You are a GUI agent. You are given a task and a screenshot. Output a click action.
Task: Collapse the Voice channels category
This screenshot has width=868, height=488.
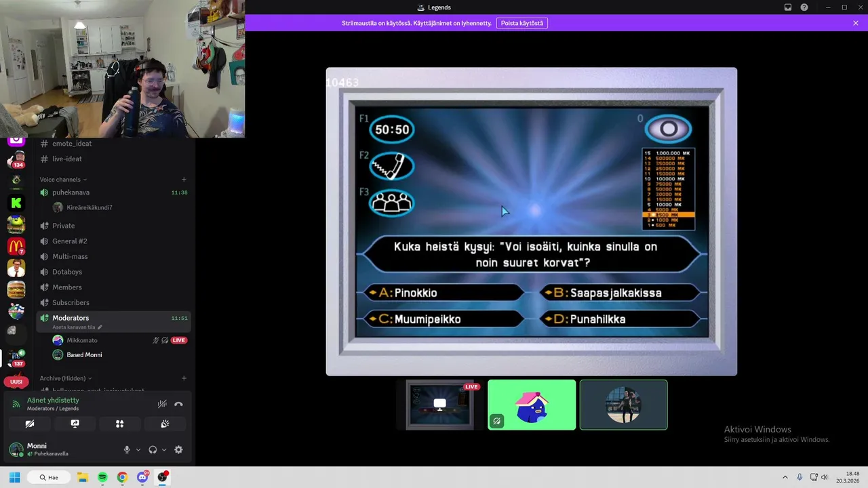point(64,180)
